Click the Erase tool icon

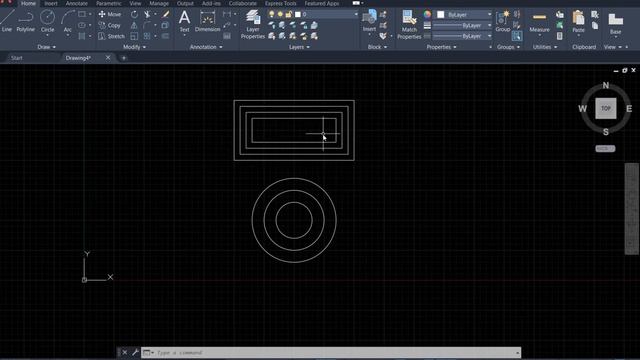[x=166, y=14]
